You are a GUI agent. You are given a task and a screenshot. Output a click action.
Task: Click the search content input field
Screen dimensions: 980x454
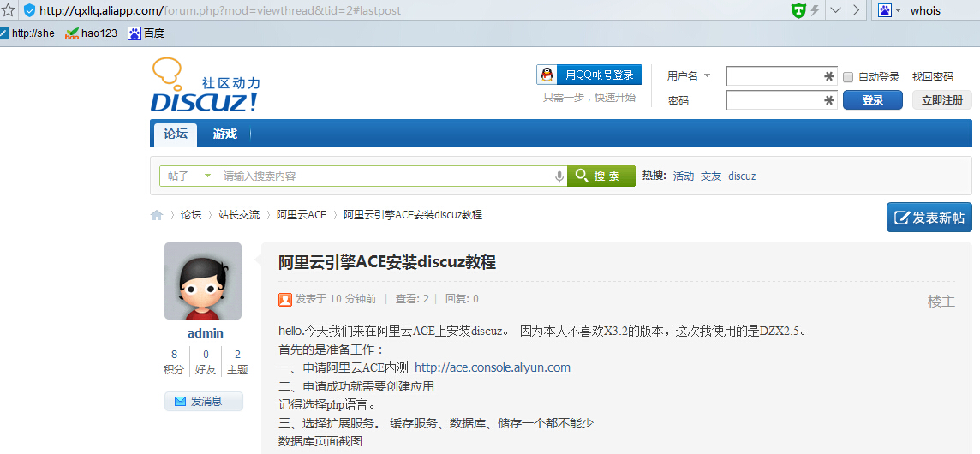[x=386, y=176]
